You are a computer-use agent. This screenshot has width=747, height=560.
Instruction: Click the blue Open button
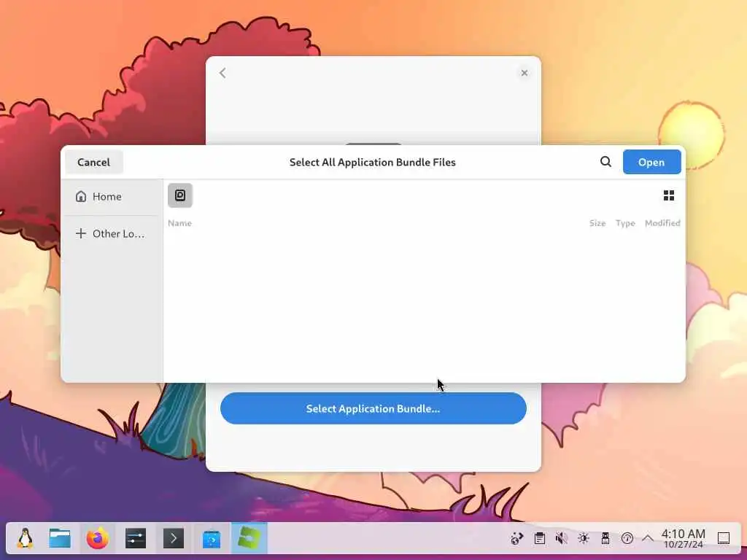point(651,163)
